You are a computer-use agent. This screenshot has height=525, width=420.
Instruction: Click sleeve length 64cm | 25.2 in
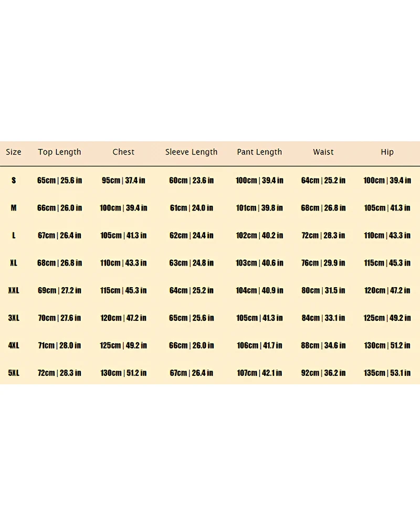coord(191,290)
